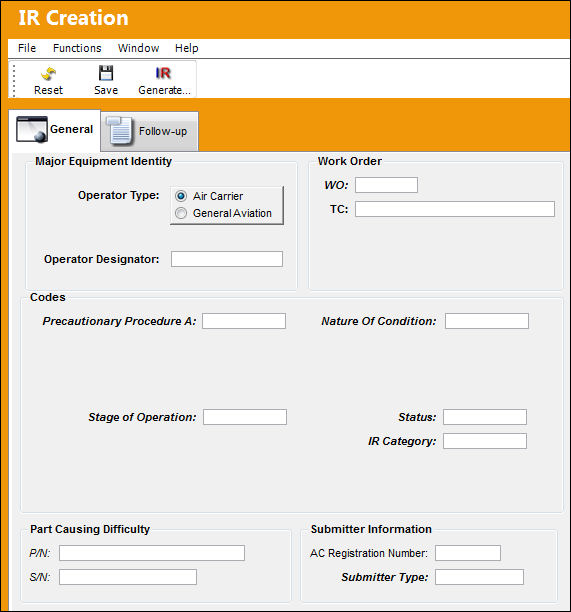Click the IR Creation window title
Viewport: 571px width, 612px height.
(73, 18)
